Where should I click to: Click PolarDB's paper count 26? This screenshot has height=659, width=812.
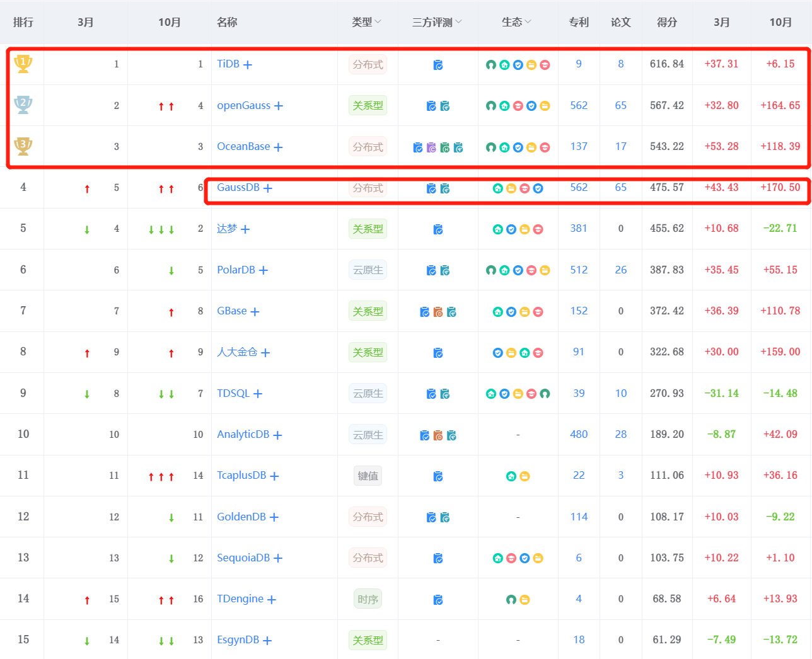pos(621,270)
